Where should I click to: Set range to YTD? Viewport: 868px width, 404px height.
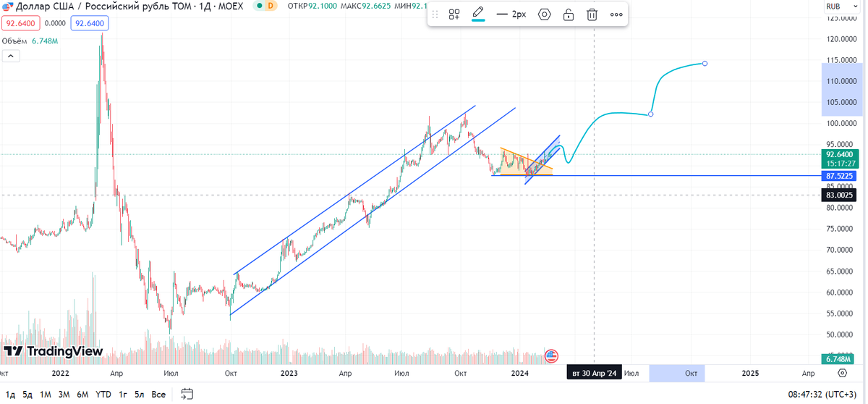103,395
